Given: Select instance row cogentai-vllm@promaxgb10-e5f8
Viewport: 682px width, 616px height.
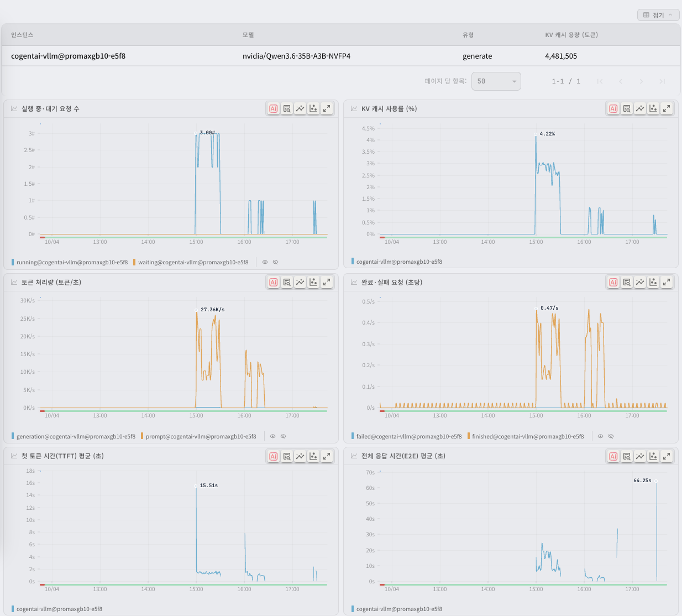Looking at the screenshot, I should point(341,56).
